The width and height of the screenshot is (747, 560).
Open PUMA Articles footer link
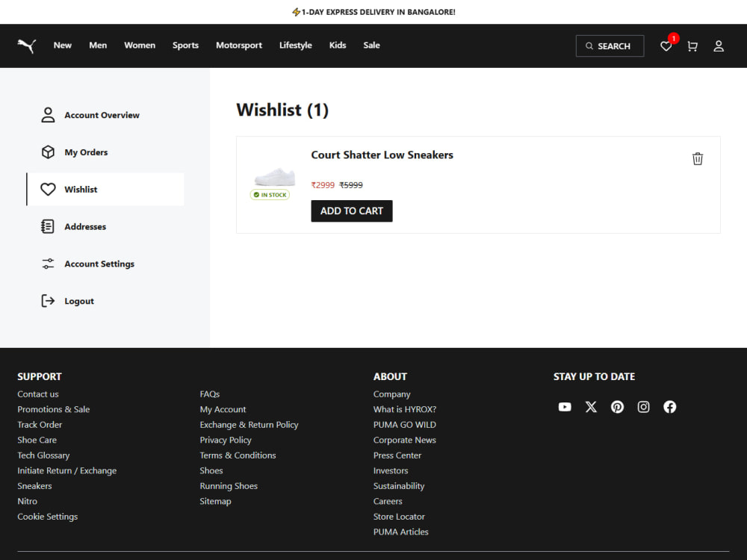pyautogui.click(x=401, y=532)
